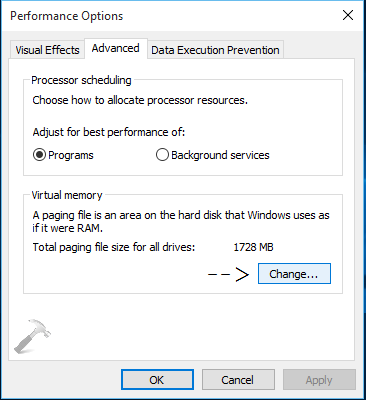Screen dimensions: 366x400
Task: Click the Performance Options title bar text
Action: click(x=67, y=16)
